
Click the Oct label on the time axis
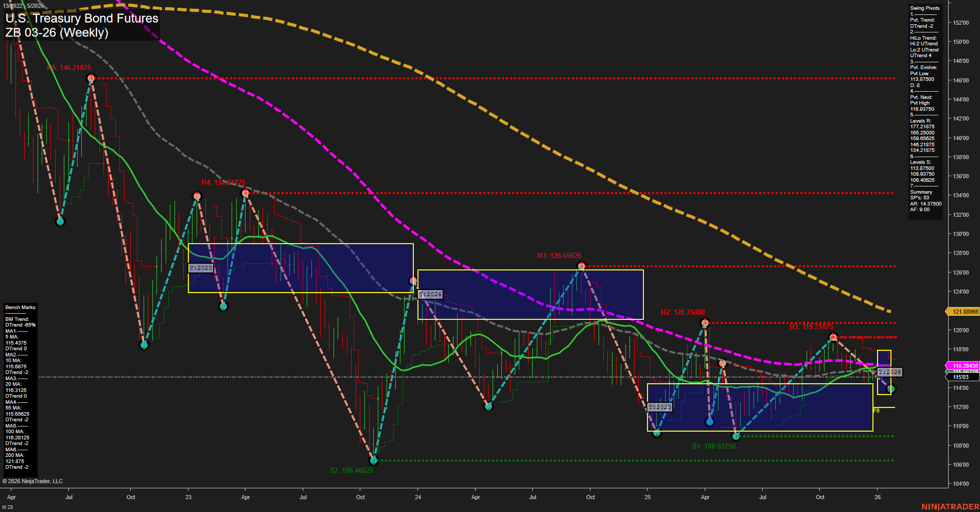(130, 497)
